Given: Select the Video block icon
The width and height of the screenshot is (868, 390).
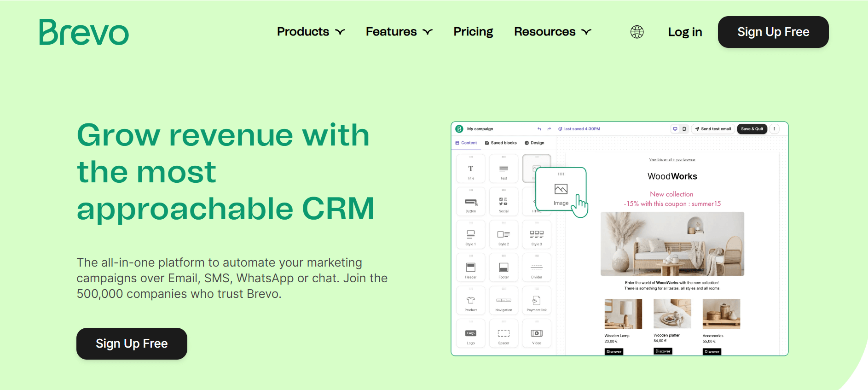Looking at the screenshot, I should point(537,334).
